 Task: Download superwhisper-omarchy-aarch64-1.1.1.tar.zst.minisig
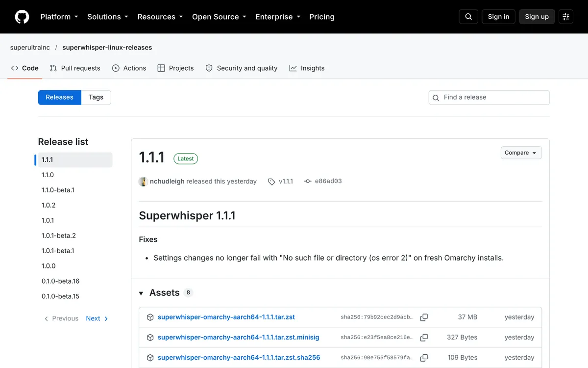[x=239, y=338]
